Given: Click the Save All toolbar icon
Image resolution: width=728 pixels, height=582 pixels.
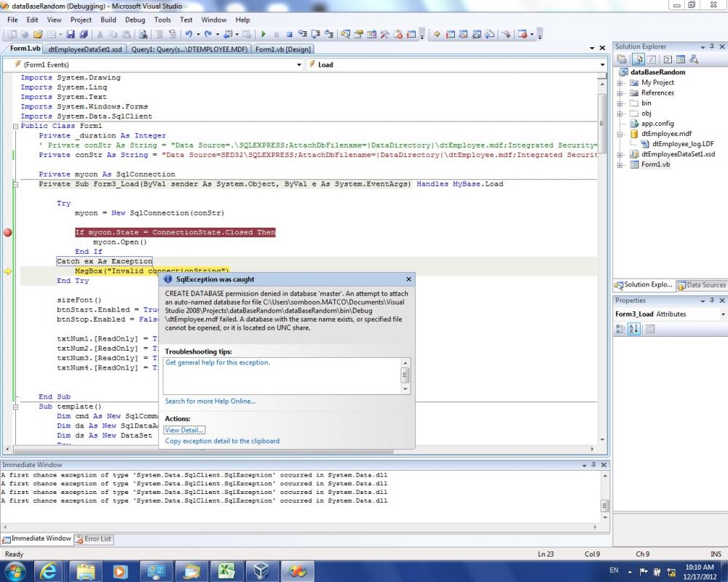Looking at the screenshot, I should click(84, 34).
